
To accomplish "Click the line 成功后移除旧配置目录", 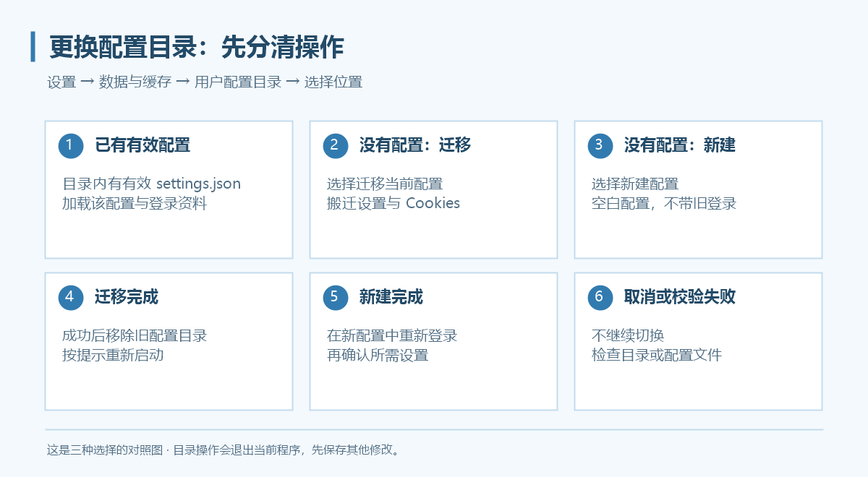I will (135, 335).
